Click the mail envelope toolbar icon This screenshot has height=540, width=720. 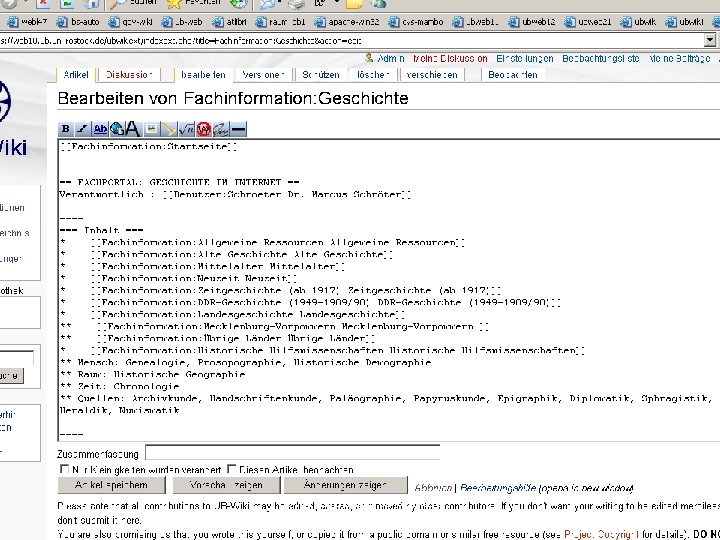[x=267, y=4]
